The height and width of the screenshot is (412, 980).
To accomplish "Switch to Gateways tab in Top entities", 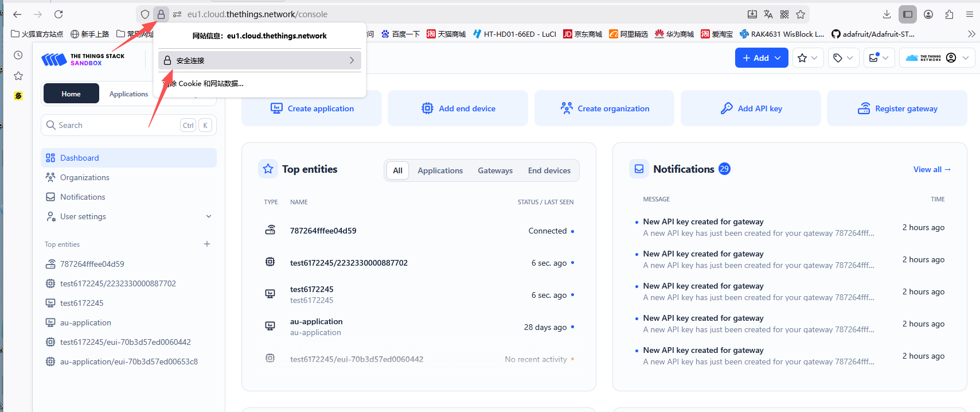I will click(495, 170).
